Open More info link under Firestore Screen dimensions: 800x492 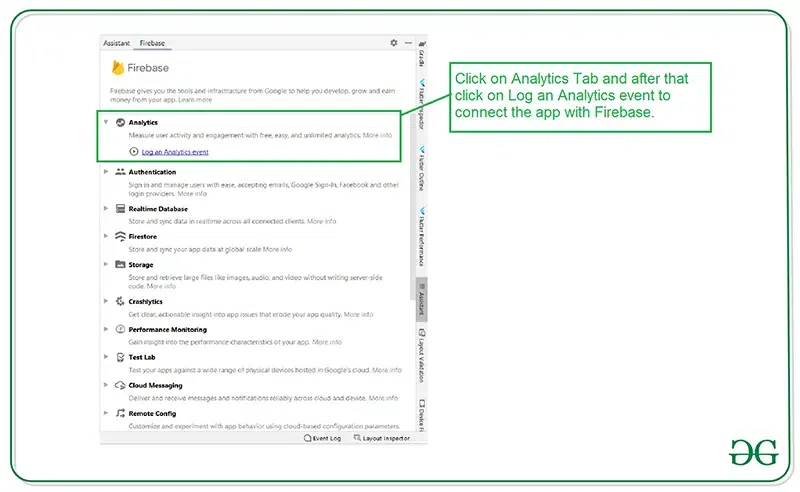[277, 250]
